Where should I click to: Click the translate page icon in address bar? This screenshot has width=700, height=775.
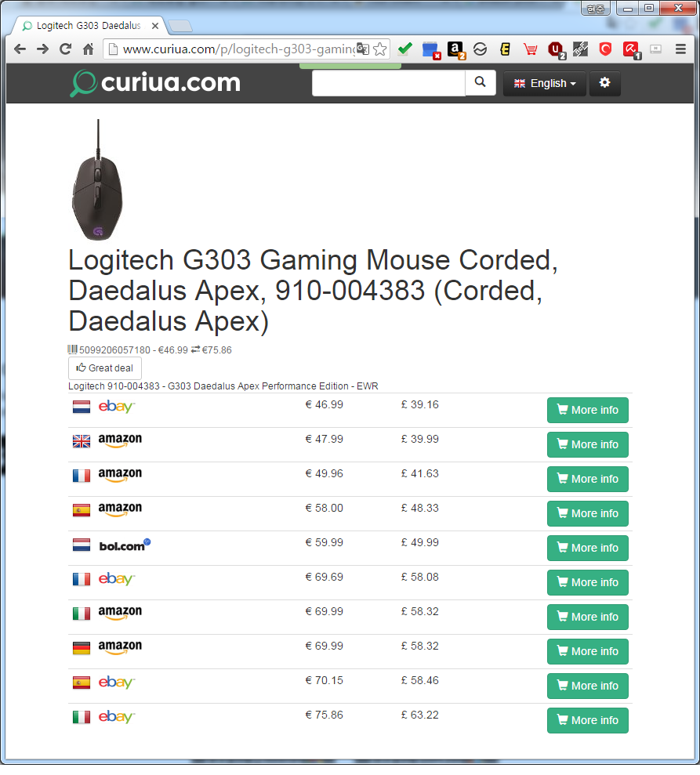coord(362,49)
